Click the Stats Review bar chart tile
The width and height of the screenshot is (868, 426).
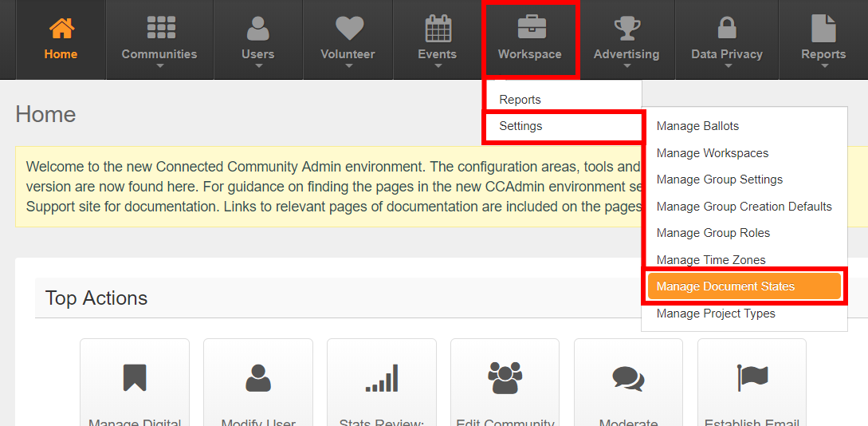[x=382, y=377]
